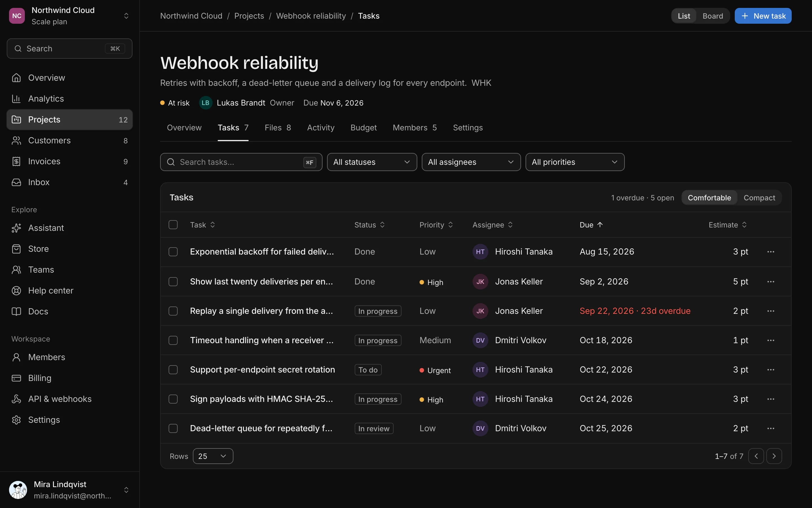
Task: Open the Inbox tray icon
Action: (x=16, y=182)
